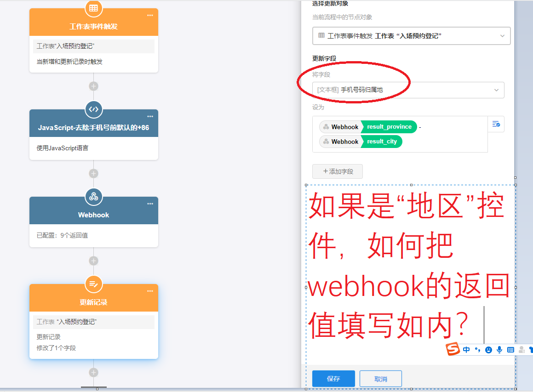
Task: Click the 添加字段 button
Action: coord(338,171)
